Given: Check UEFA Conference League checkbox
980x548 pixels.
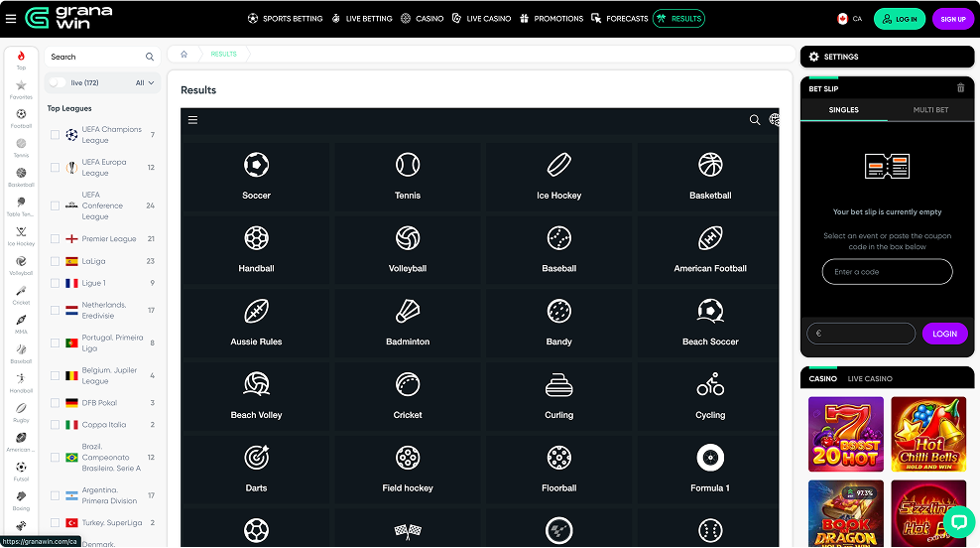Looking at the screenshot, I should point(55,205).
